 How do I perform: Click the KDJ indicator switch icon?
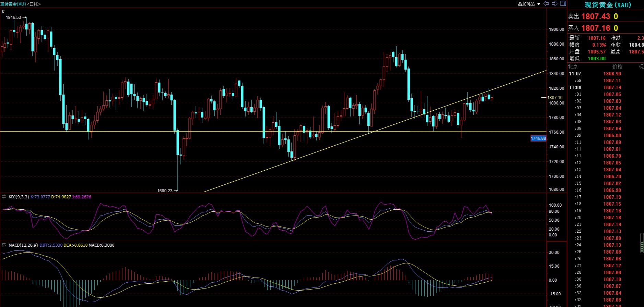[4, 197]
